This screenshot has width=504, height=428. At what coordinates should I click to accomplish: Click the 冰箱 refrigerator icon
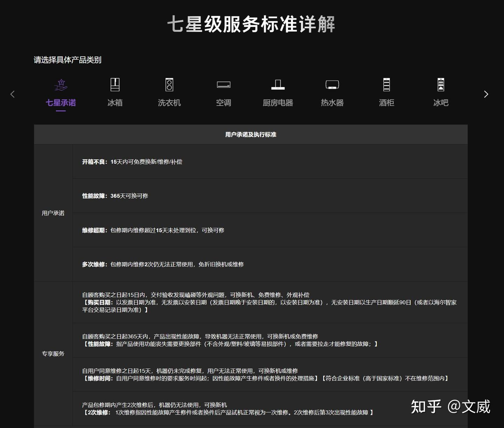pos(115,85)
